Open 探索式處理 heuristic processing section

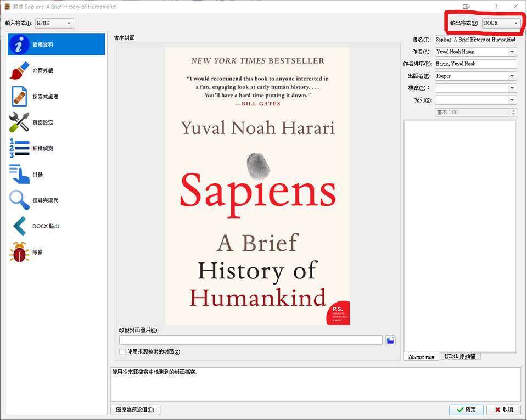pos(20,97)
